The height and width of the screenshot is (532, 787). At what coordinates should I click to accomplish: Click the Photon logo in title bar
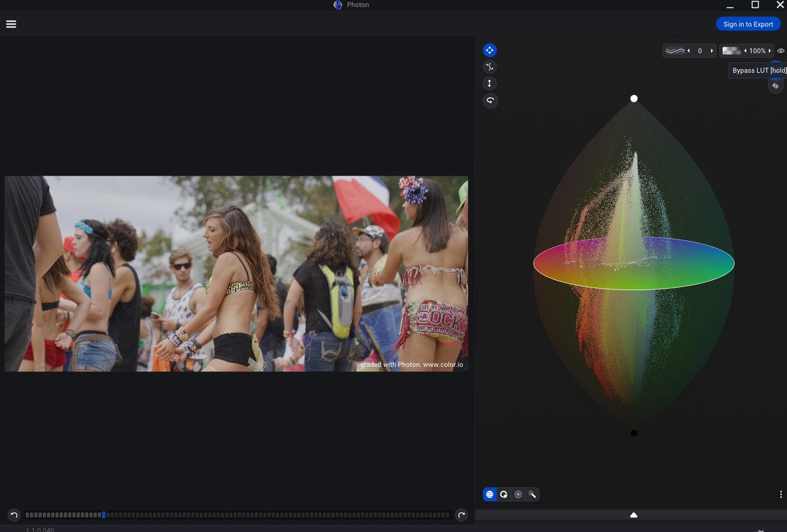pos(338,5)
